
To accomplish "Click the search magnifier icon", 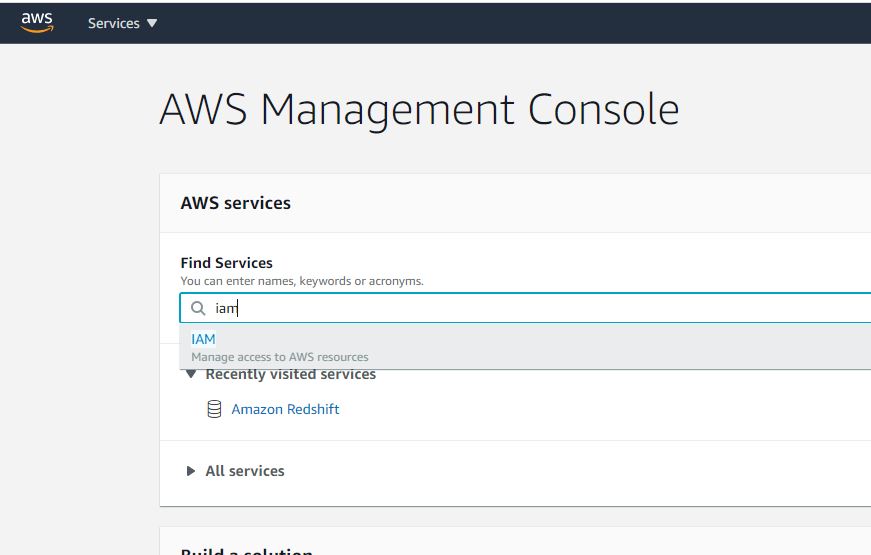I will point(198,308).
